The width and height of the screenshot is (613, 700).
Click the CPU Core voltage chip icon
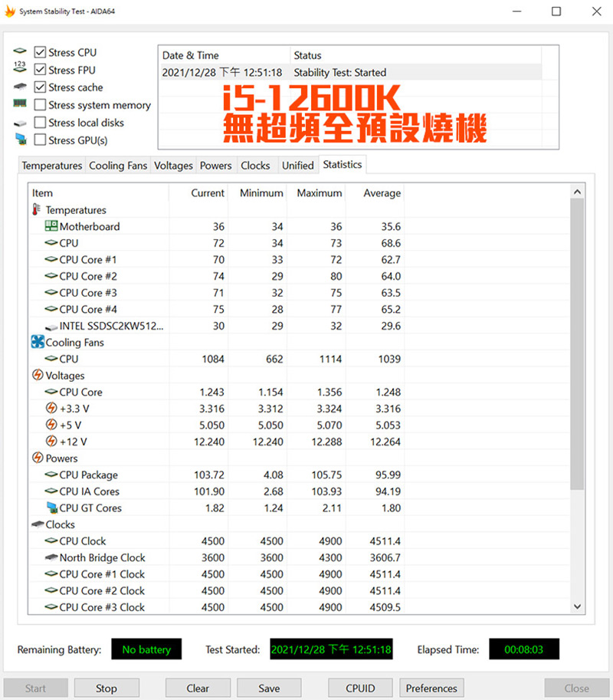[52, 392]
